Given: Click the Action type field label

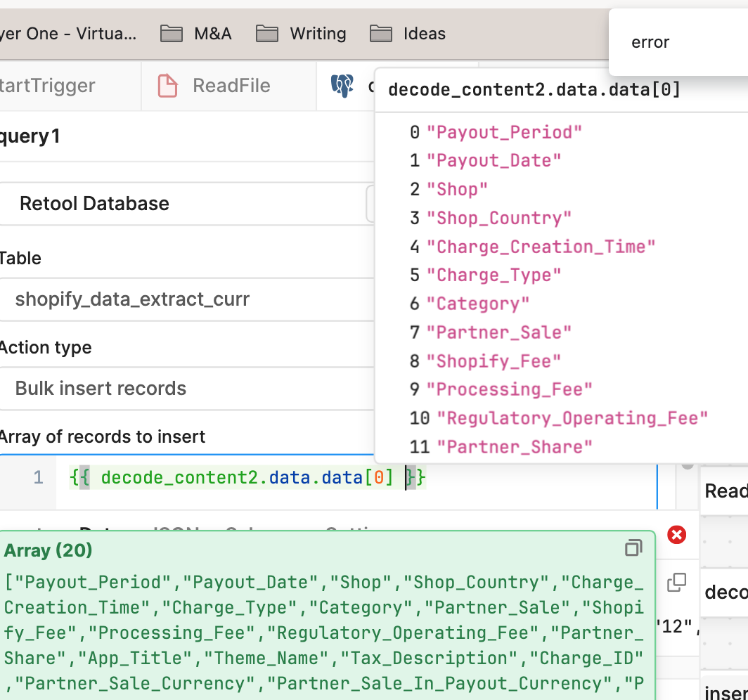Looking at the screenshot, I should click(x=46, y=348).
